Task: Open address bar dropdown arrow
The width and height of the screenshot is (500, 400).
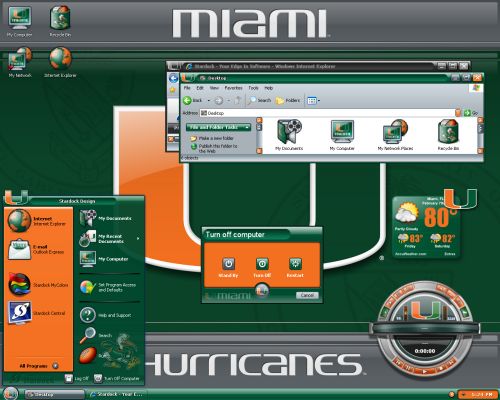Action: (x=458, y=113)
